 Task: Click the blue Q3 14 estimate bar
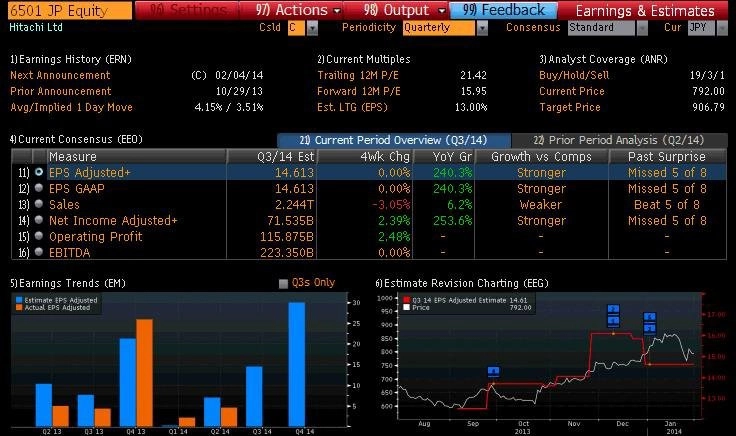(x=254, y=396)
